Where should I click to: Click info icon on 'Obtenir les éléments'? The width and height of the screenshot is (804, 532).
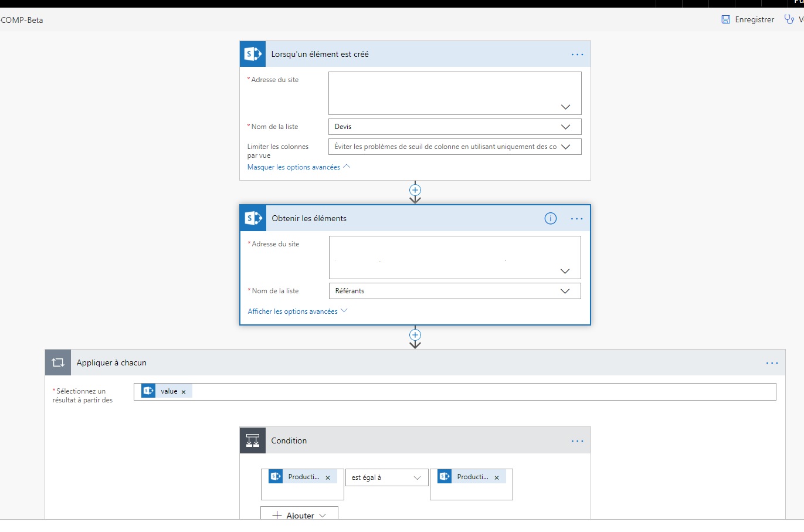pyautogui.click(x=550, y=218)
